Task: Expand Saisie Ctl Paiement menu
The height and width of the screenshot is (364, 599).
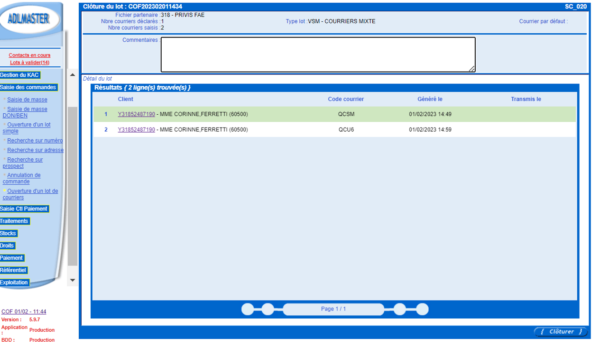Action: [x=24, y=209]
